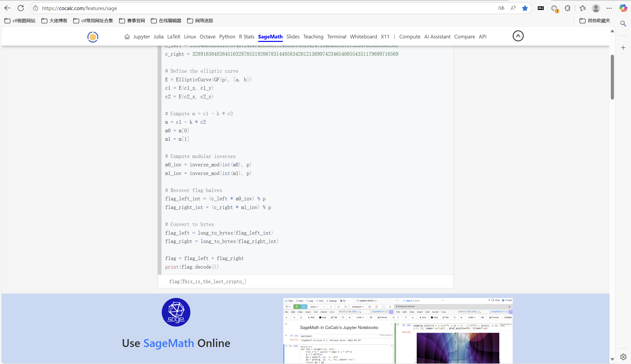Select the SageMath nav item
Viewport: 631px width, 364px height.
(270, 37)
